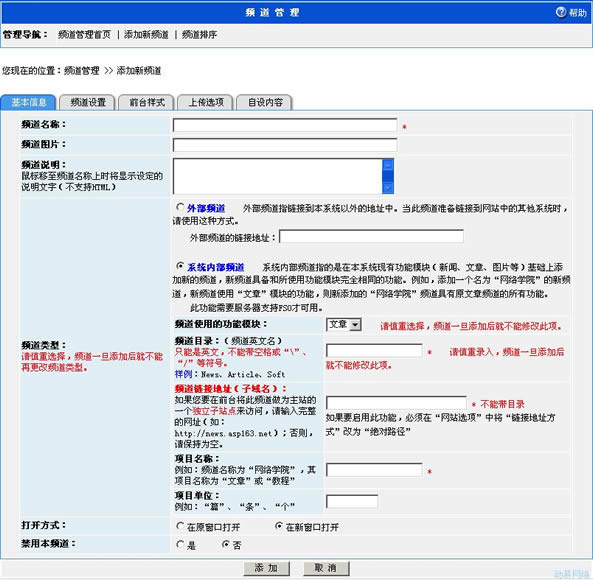
Task: Set 禁用本频道 to 否
Action: point(226,544)
